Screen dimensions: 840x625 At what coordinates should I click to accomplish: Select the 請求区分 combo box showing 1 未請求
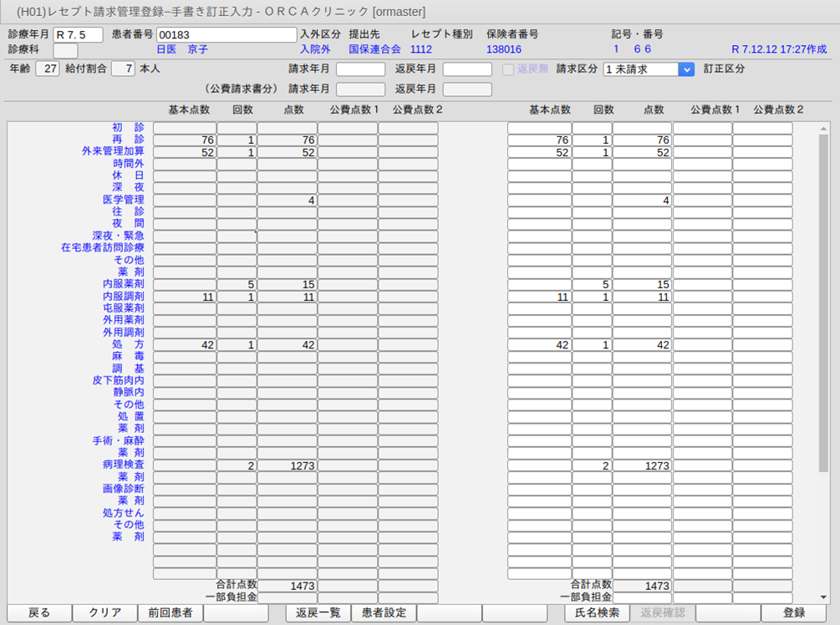[x=641, y=69]
